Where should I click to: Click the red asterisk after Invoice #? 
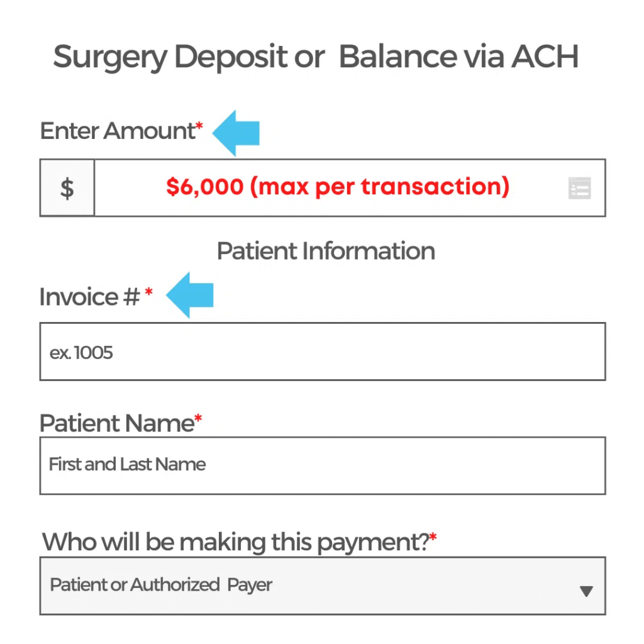[x=148, y=293]
